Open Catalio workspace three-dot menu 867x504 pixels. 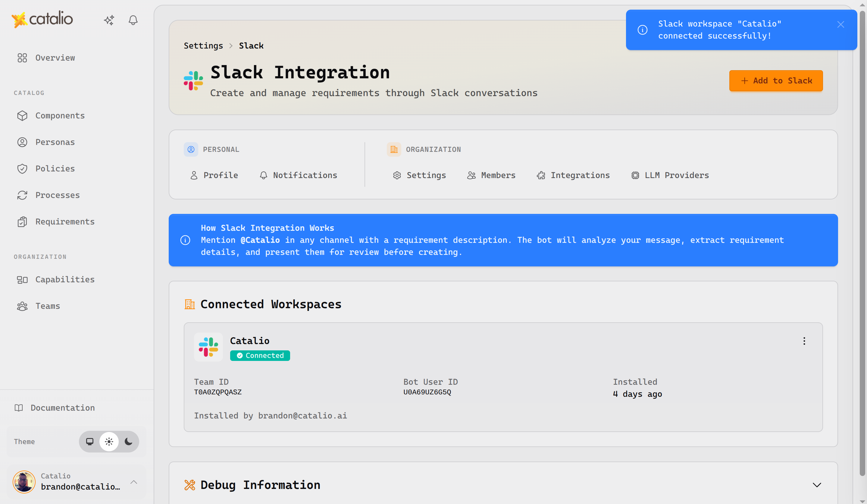coord(804,341)
